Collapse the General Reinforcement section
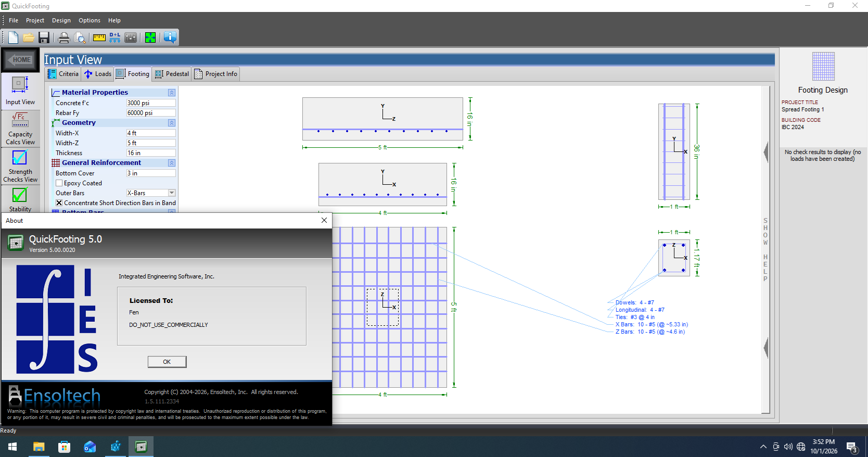This screenshot has height=457, width=868. (172, 163)
